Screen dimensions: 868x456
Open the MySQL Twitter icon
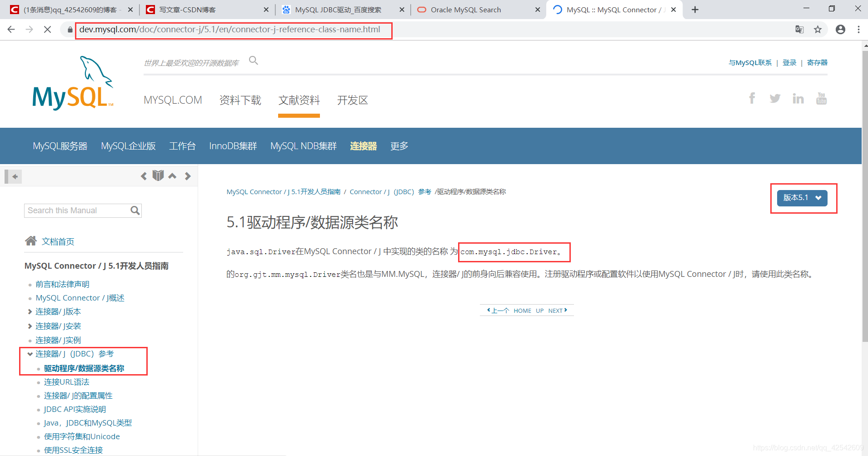coord(775,98)
